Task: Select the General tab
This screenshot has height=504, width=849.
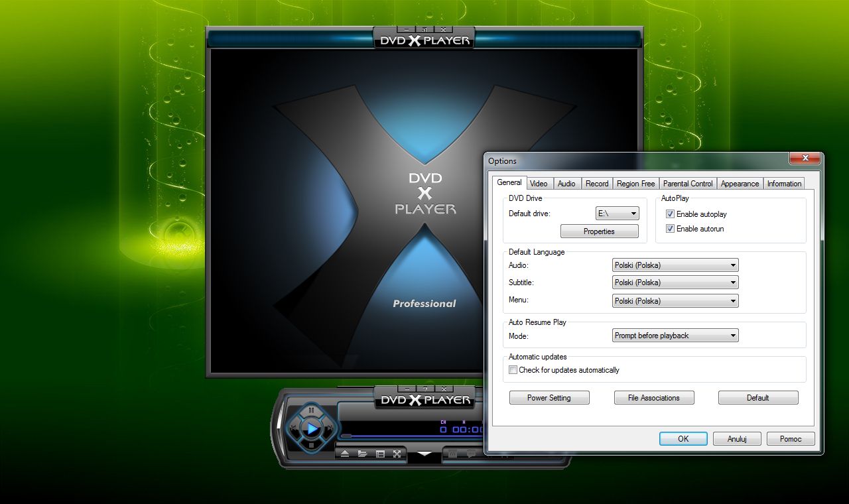Action: (x=509, y=182)
